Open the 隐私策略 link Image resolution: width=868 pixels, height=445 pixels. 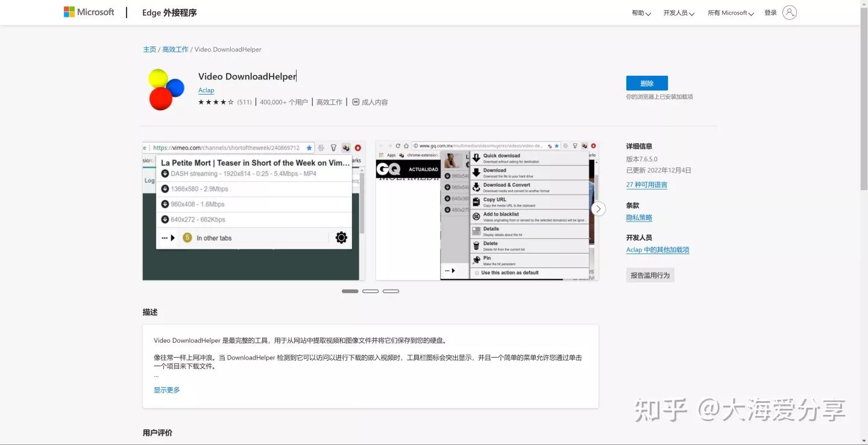639,217
